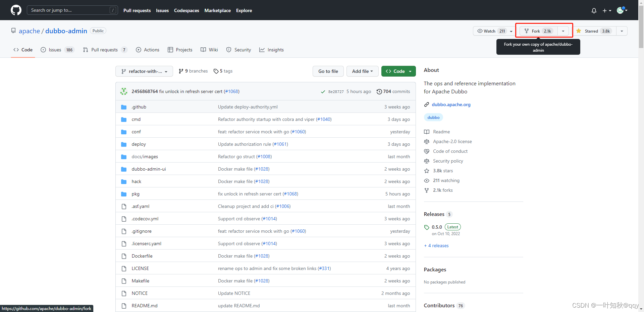The width and height of the screenshot is (644, 312).
Task: Open the green Code dropdown button
Action: click(398, 71)
